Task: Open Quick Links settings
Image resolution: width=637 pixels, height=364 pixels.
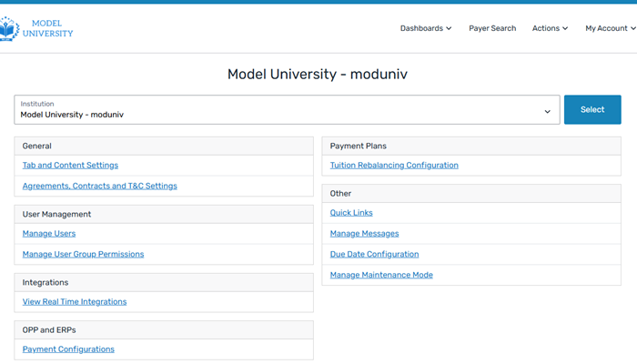Action: tap(351, 213)
